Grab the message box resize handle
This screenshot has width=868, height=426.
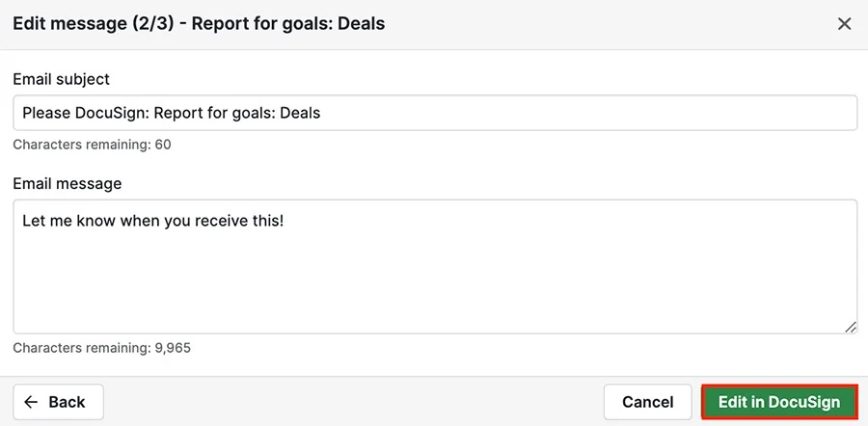coord(851,327)
